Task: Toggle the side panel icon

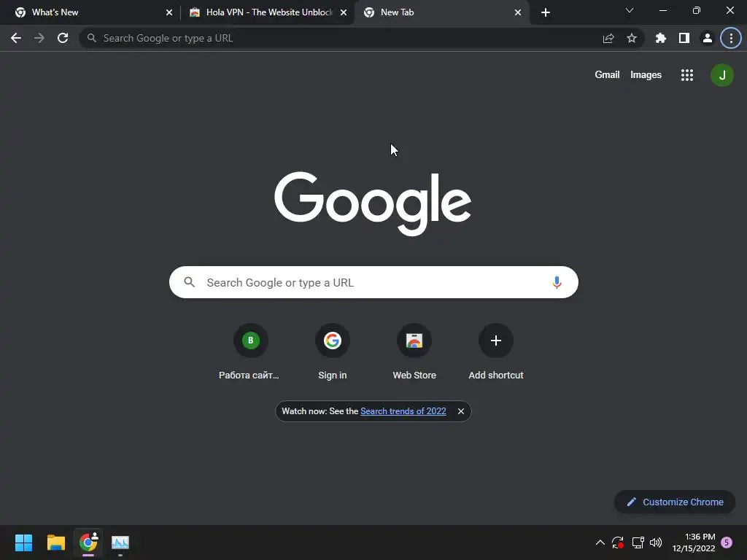Action: pyautogui.click(x=684, y=38)
